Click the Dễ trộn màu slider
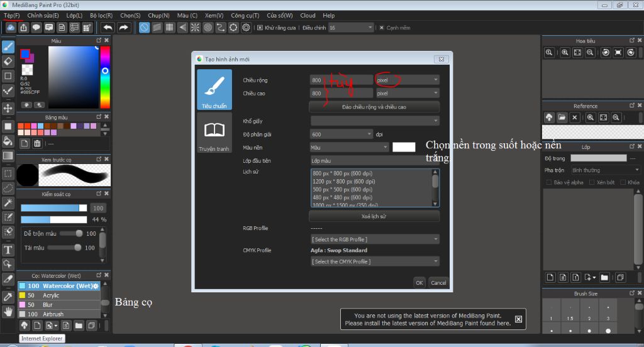 pyautogui.click(x=72, y=233)
